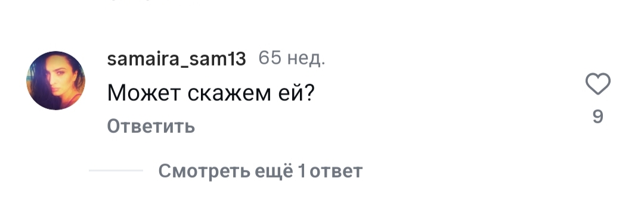Toggle like on samaira_sam13's comment

(597, 84)
